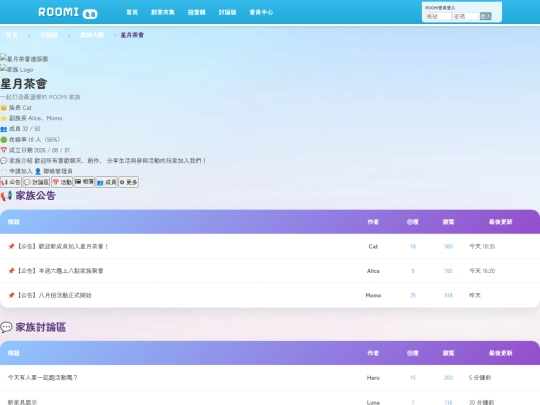Open the 更多 gear tab button
Viewport: 540px width, 405px height.
pos(128,182)
